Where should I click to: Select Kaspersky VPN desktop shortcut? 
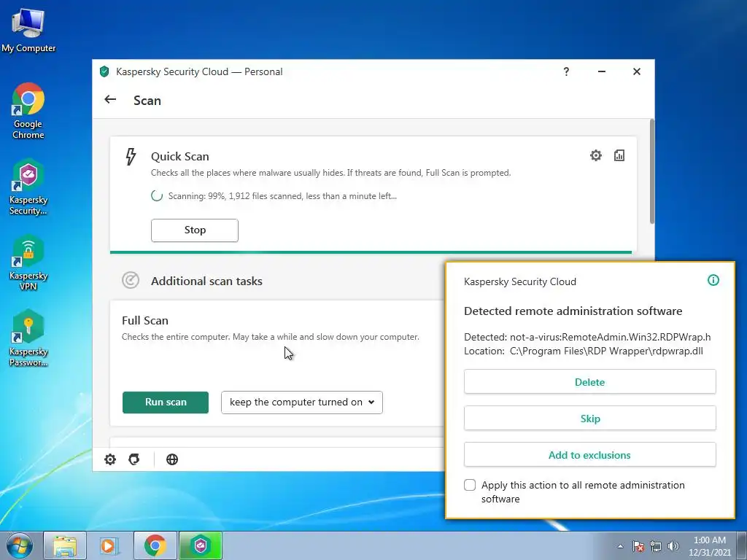click(x=28, y=262)
